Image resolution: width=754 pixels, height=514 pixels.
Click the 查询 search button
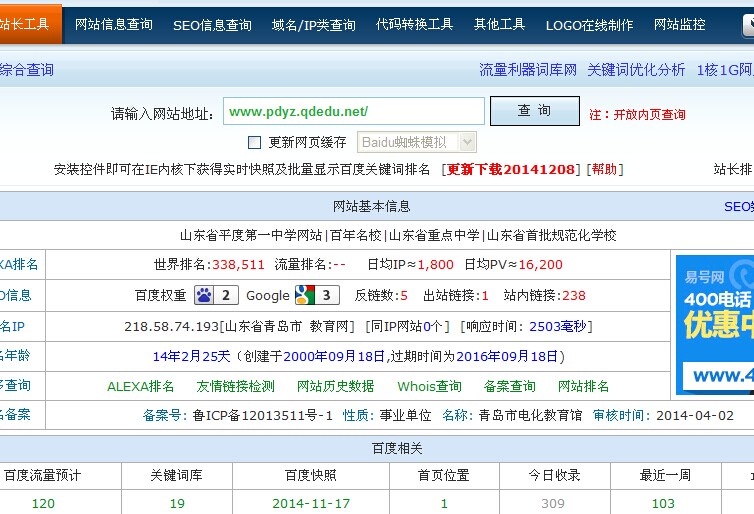535,111
